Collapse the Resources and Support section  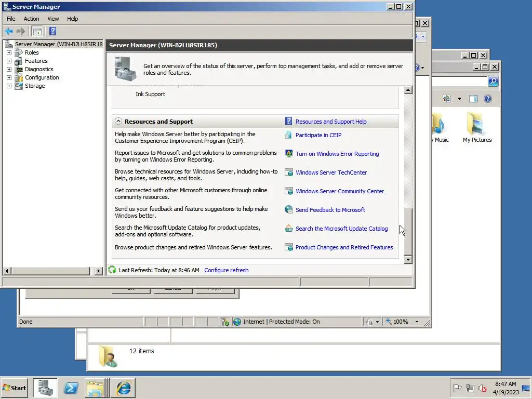tap(118, 121)
